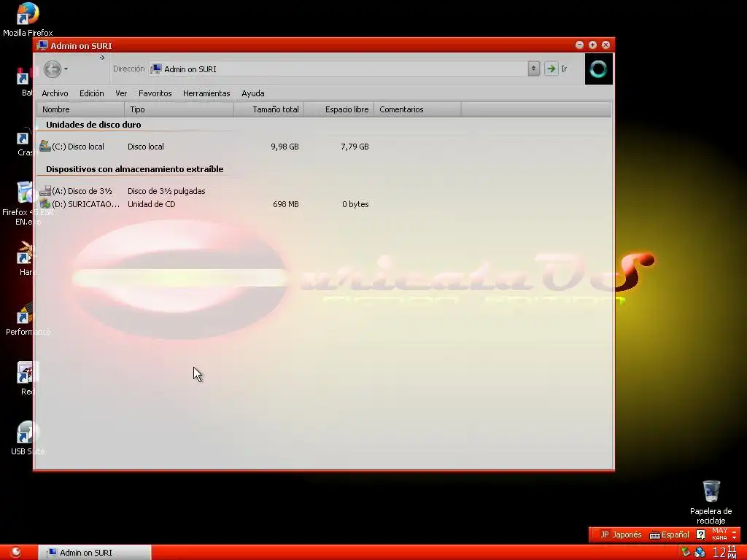Open the Archivo menu
This screenshot has width=747, height=560.
55,93
